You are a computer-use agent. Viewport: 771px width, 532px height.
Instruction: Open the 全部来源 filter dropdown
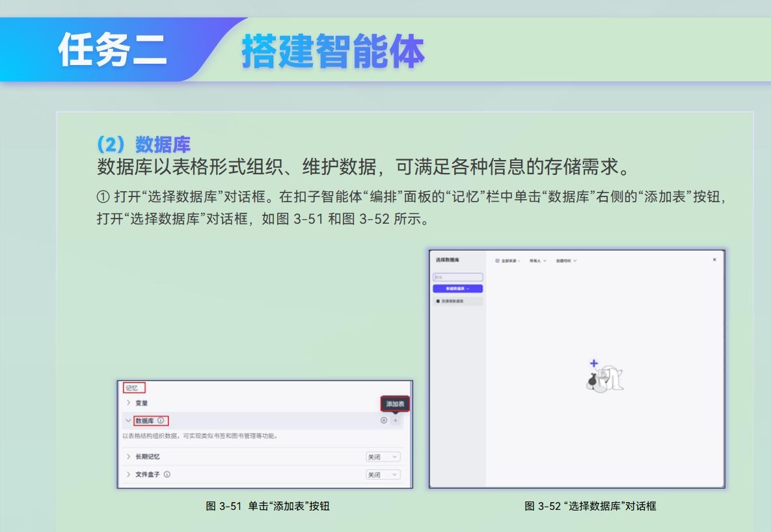coord(507,261)
